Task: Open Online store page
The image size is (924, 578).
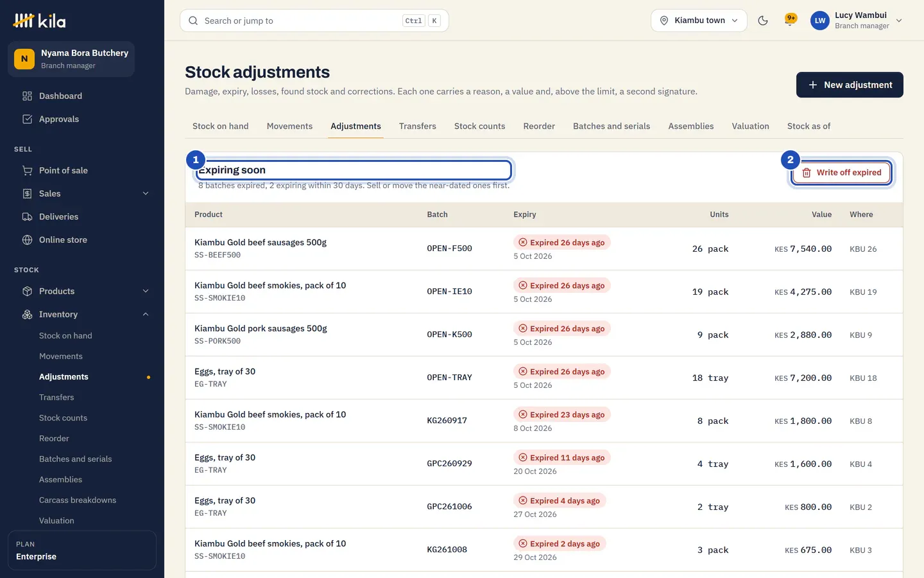Action: (x=82, y=240)
